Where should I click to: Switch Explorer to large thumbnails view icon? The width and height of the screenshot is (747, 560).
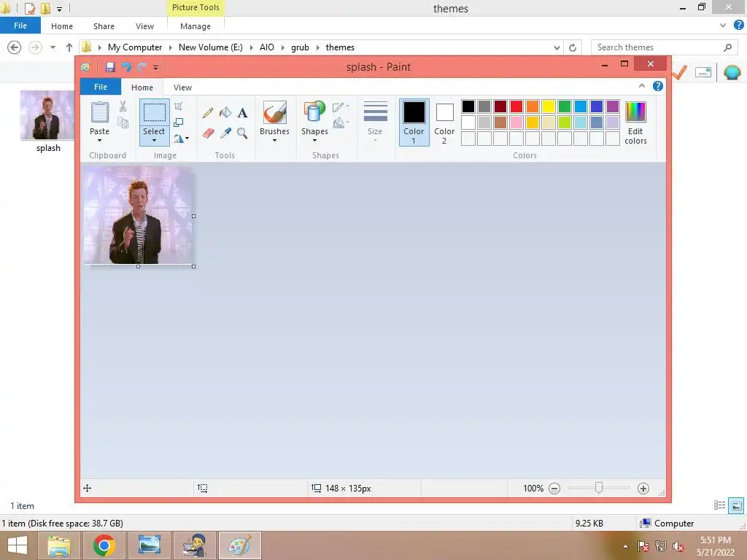pos(736,505)
